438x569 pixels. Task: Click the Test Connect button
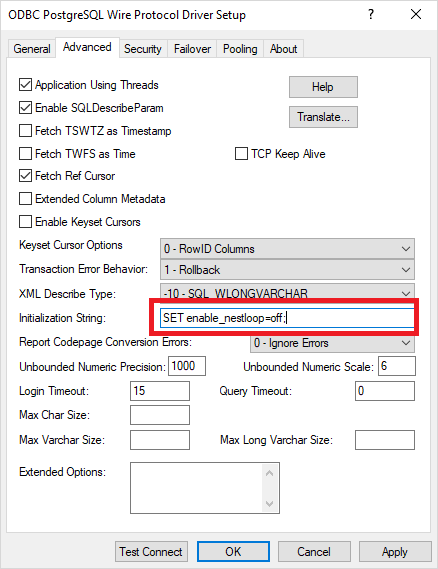point(151,552)
